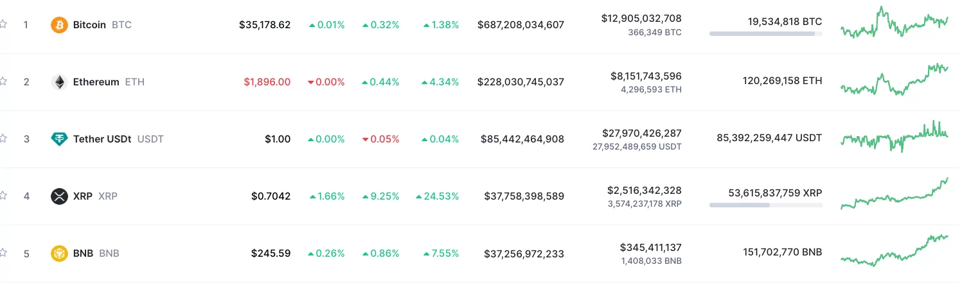Viewport: 980px width, 285px height.
Task: Go to Tether USDt details page
Action: point(102,139)
